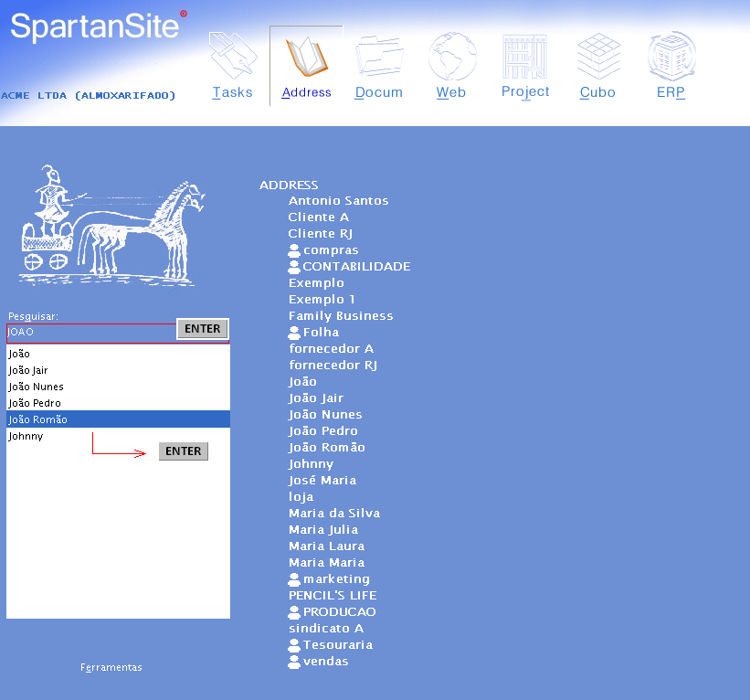Open Cliente A in the address list
The height and width of the screenshot is (700, 750).
319,217
